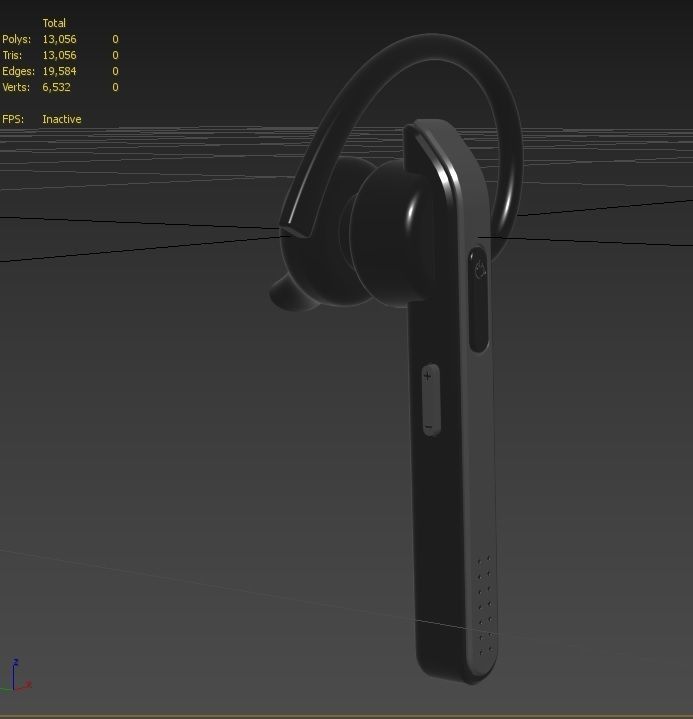Click the "Total" statistics column header
This screenshot has height=719, width=693.
(54, 23)
